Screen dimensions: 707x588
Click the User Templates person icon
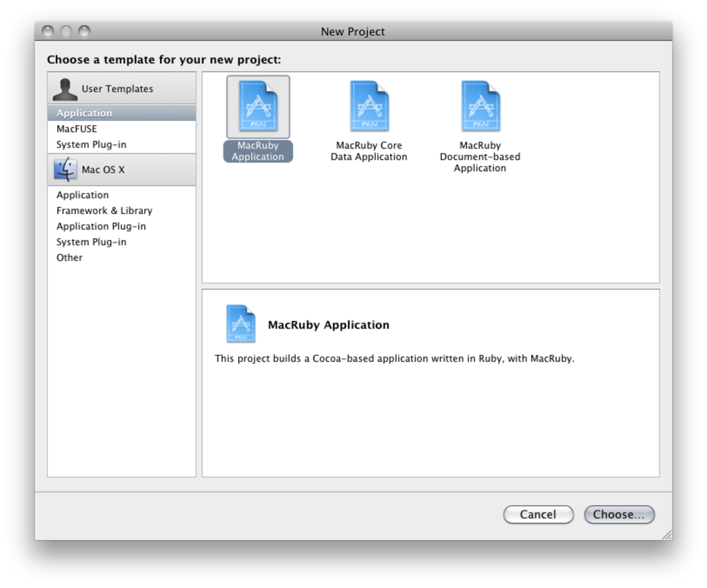click(x=65, y=89)
